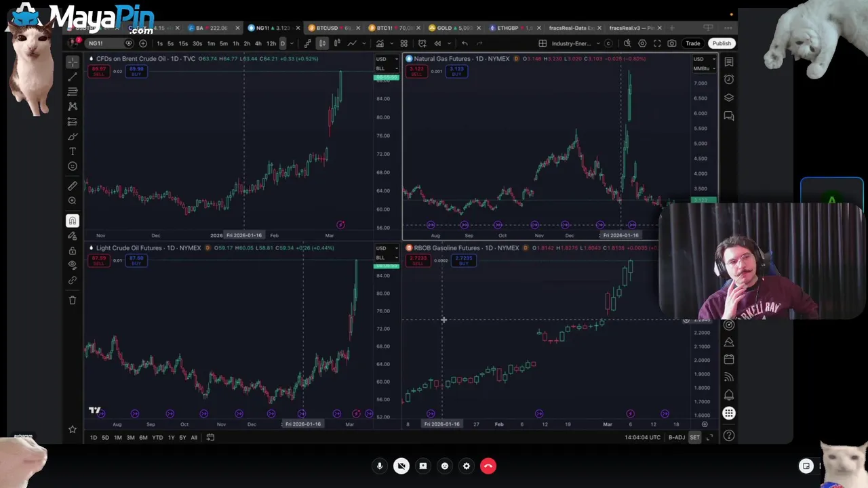
Task: Click Brent Crude Oil SELL price button
Action: pos(99,70)
